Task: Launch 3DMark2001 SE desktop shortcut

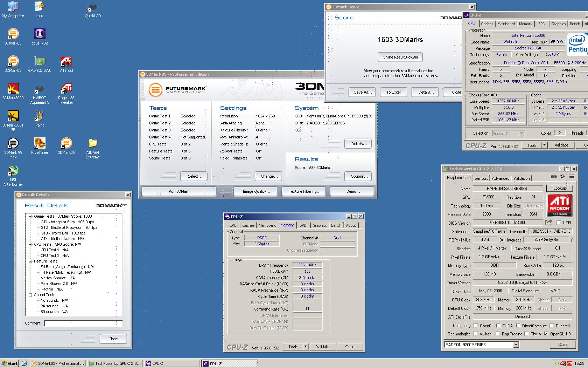Action: point(13,121)
